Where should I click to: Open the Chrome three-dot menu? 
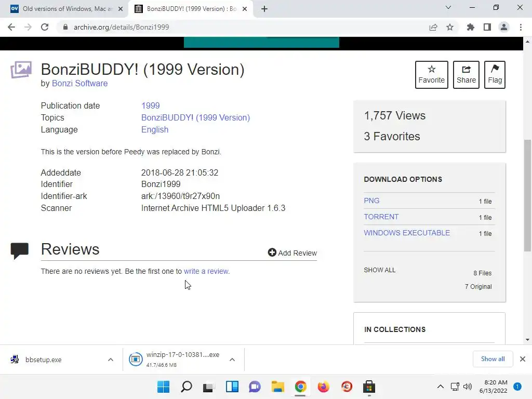click(521, 27)
